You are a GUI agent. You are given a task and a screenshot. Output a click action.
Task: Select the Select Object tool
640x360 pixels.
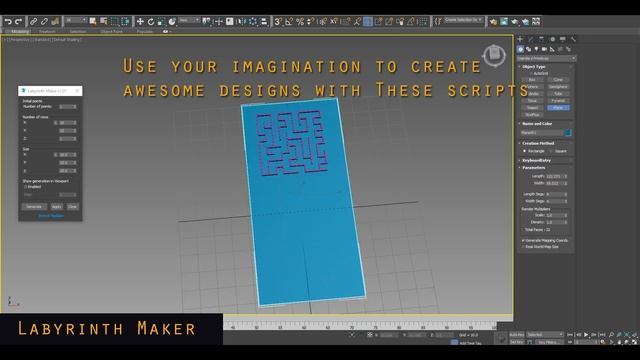pyautogui.click(x=93, y=21)
